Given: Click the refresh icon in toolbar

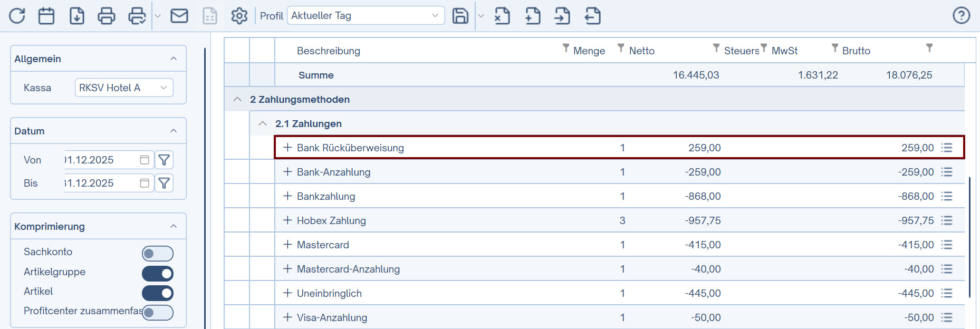Looking at the screenshot, I should point(17,16).
